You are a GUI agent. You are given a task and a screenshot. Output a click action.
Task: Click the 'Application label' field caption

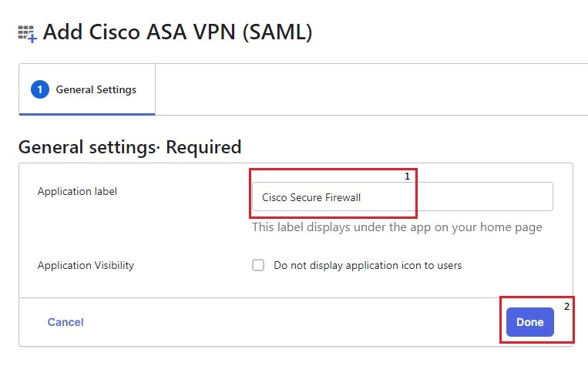(77, 191)
